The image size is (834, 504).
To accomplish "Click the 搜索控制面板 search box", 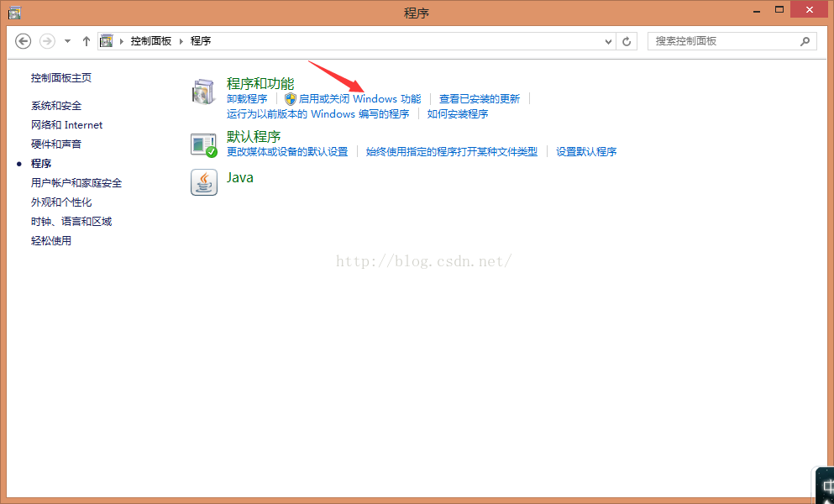I will click(732, 41).
